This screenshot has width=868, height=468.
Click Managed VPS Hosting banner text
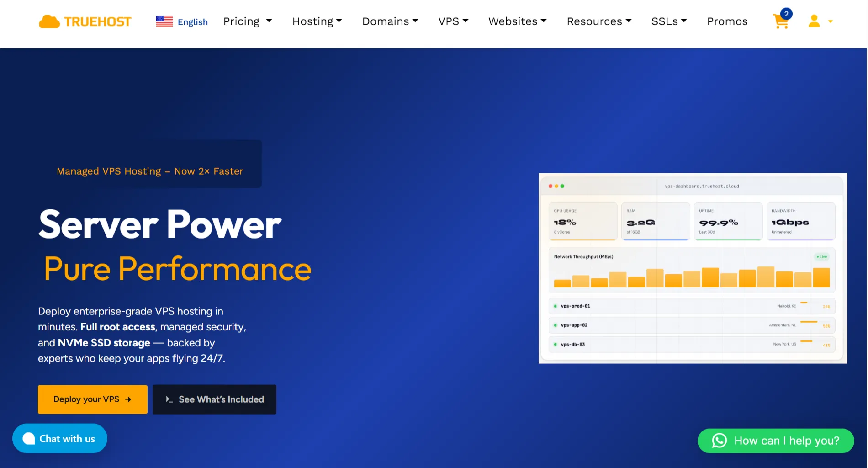150,171
